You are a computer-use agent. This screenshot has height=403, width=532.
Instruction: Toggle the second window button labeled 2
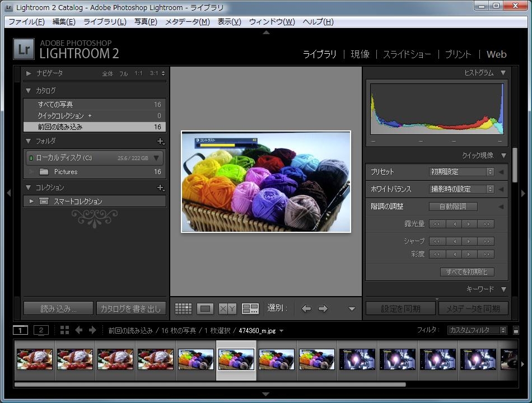coord(41,330)
